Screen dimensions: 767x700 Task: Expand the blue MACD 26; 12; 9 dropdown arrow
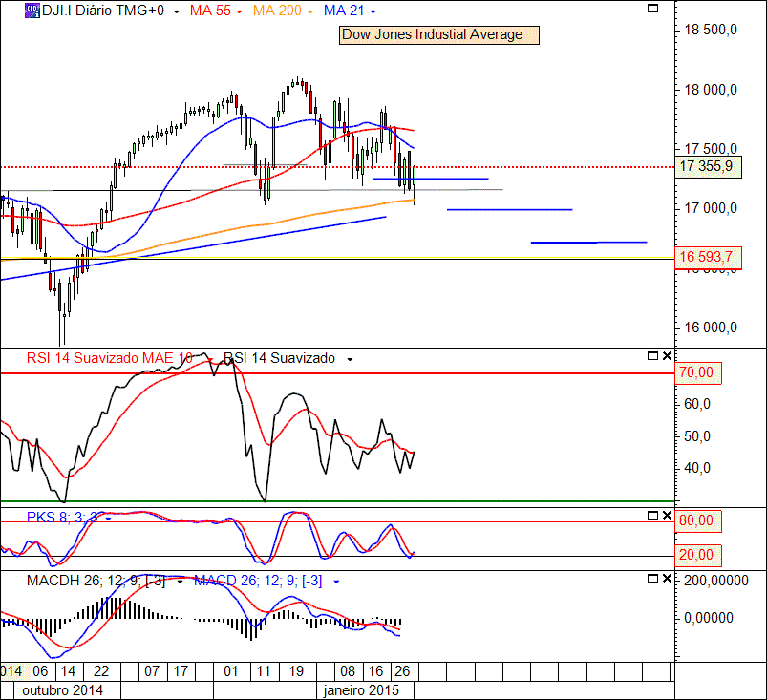(x=336, y=583)
